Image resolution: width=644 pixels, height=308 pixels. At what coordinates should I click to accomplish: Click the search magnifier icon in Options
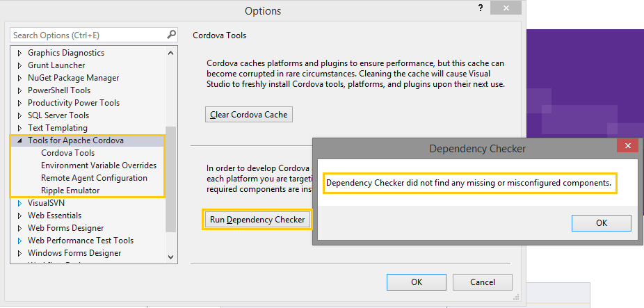coord(172,34)
